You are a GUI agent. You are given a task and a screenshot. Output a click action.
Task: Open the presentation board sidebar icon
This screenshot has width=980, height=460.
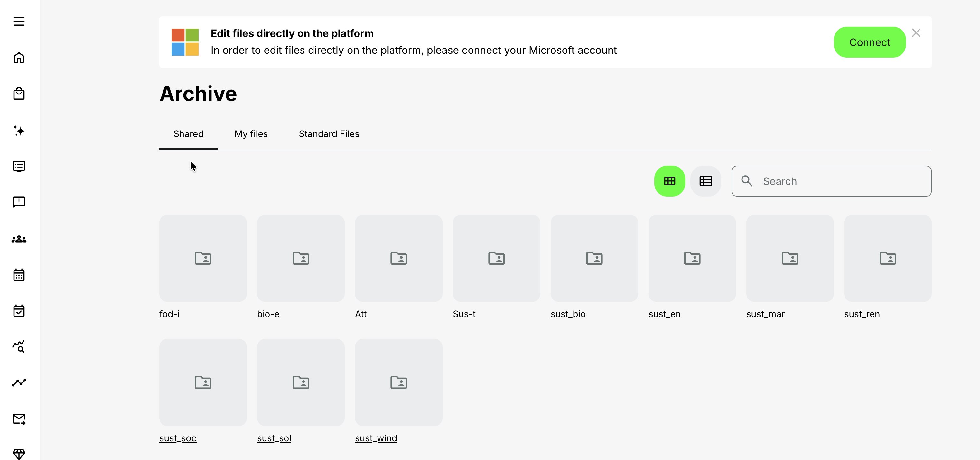(x=19, y=167)
